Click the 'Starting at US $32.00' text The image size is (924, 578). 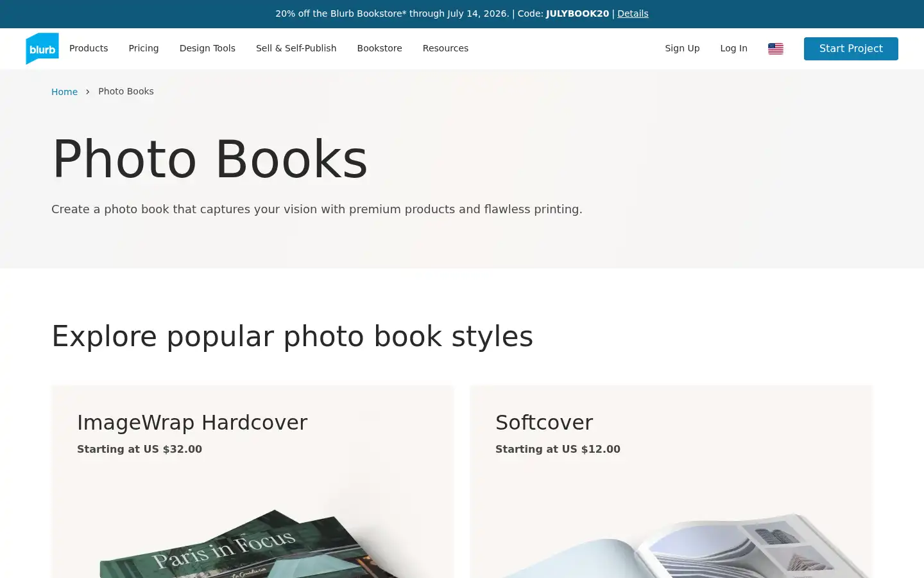click(x=139, y=449)
